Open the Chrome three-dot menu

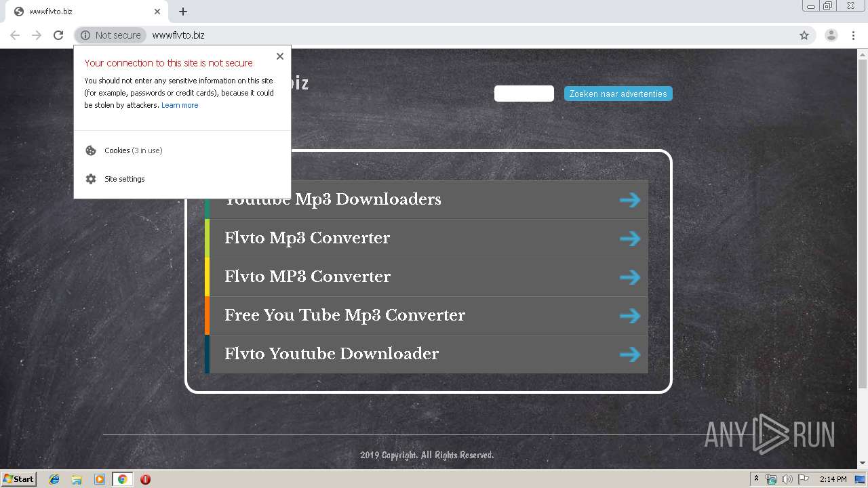pyautogui.click(x=853, y=35)
